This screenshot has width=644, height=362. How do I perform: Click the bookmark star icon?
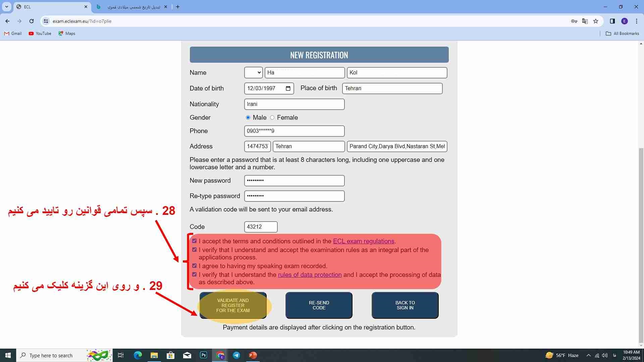pos(596,21)
